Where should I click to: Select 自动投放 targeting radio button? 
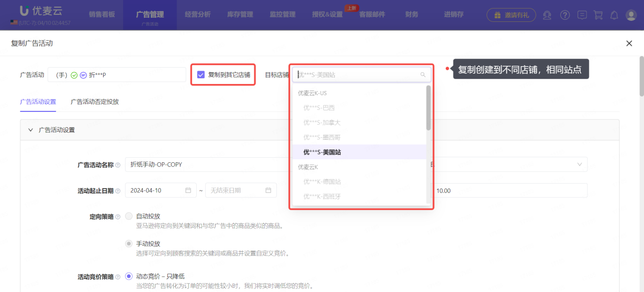coord(129,216)
